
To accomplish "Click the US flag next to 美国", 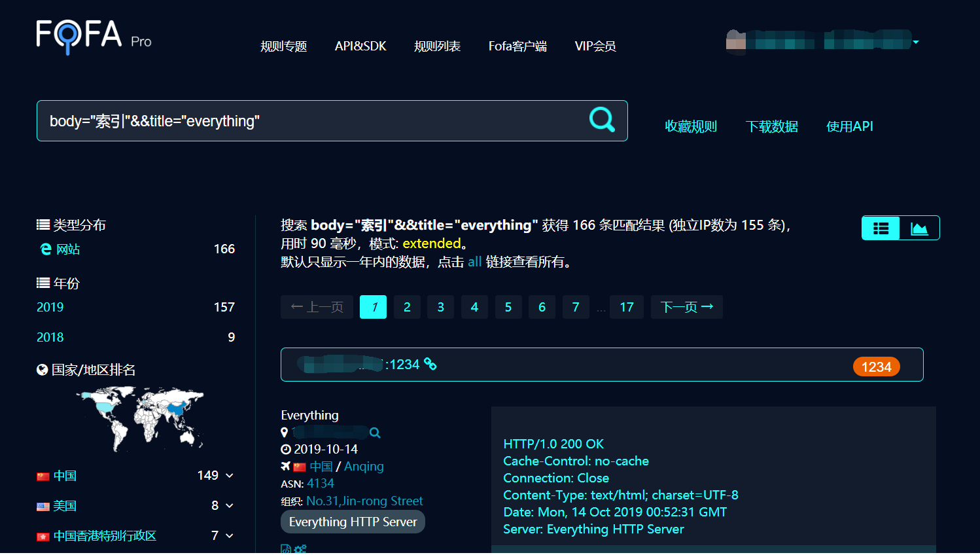I will pyautogui.click(x=43, y=507).
